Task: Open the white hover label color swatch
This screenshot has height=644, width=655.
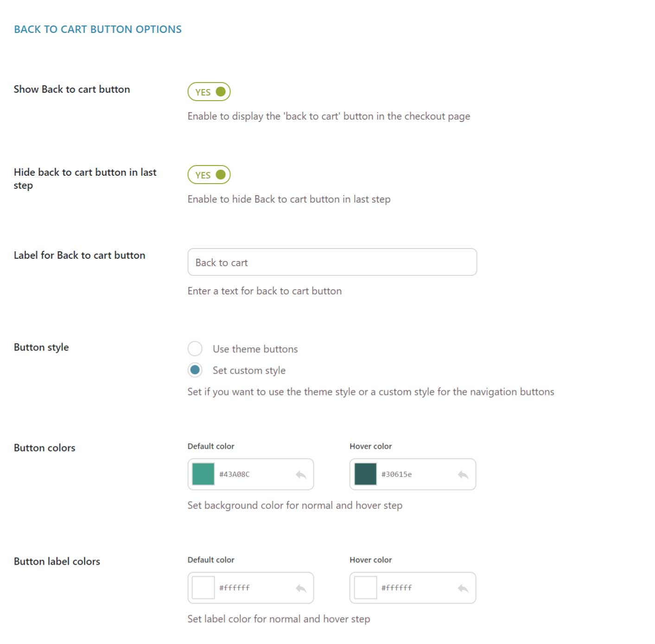Action: click(x=365, y=588)
